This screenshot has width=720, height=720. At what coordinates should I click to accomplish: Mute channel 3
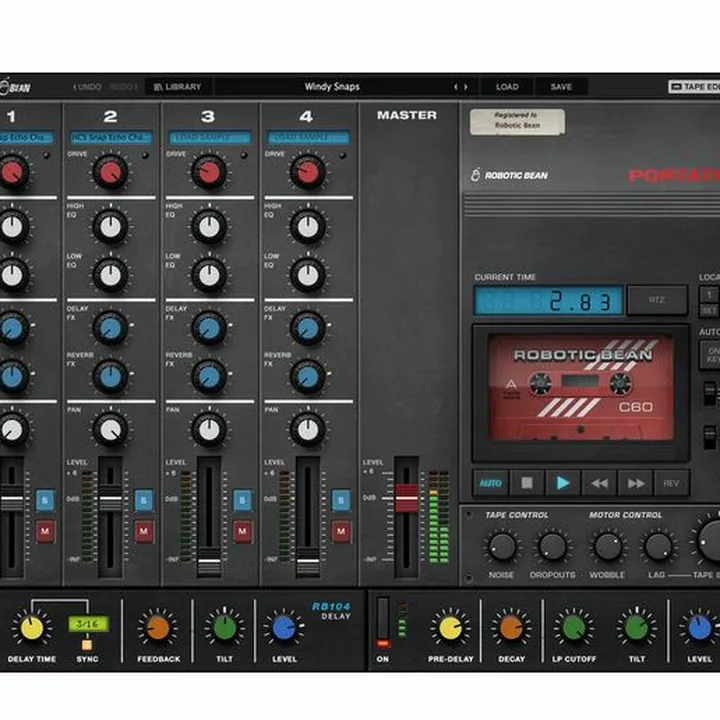click(242, 531)
